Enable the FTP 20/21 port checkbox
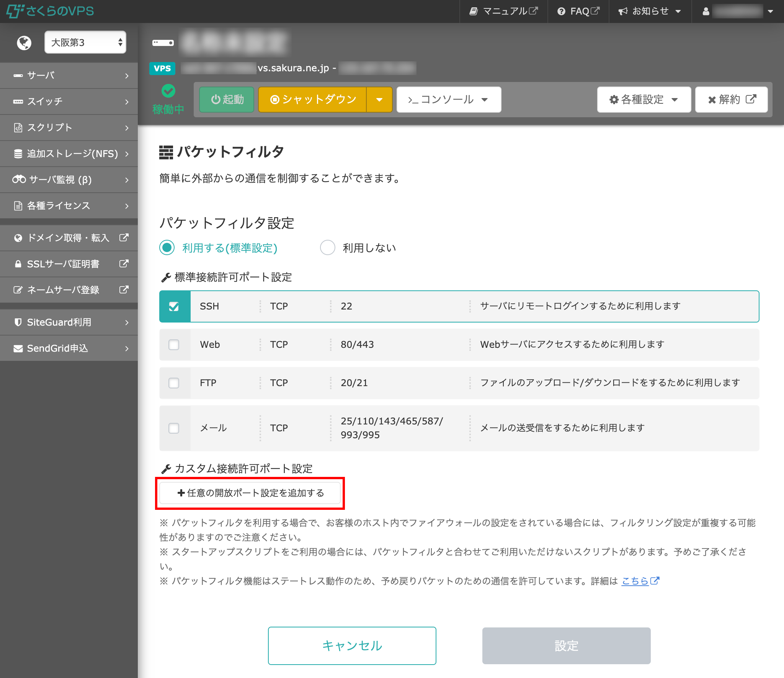 174,383
